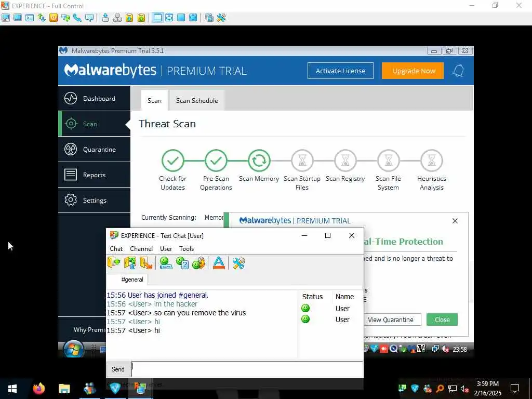
Task: Click yellow clipboard icon with down arrow
Action: [129, 18]
